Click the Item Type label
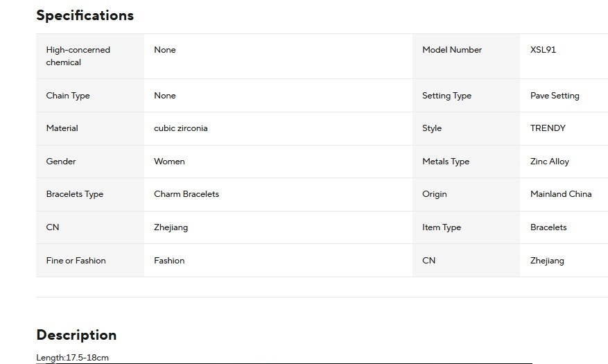The width and height of the screenshot is (608, 364). coord(441,227)
